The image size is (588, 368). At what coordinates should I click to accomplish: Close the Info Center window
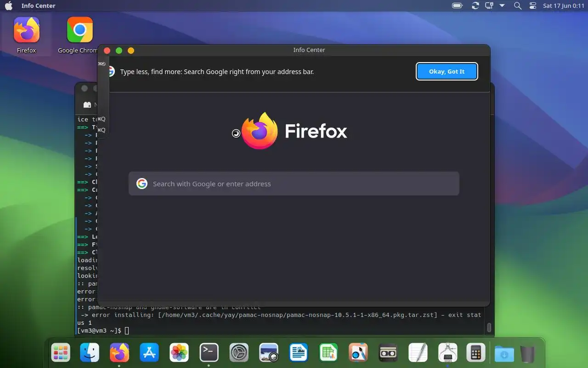(x=107, y=50)
